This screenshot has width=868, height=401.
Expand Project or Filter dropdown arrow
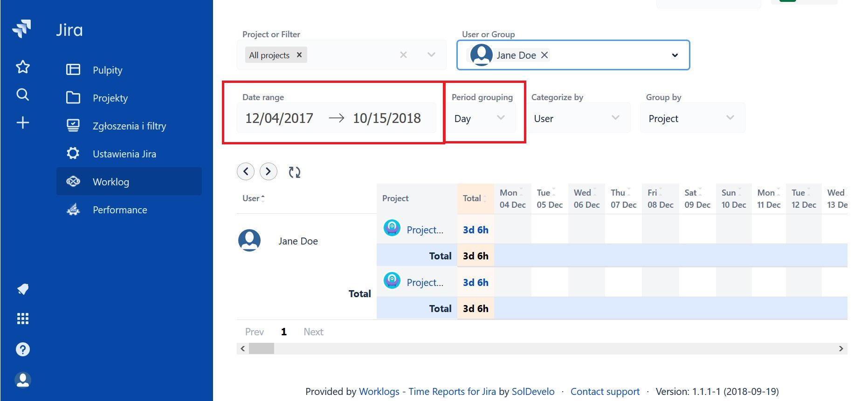pos(432,55)
